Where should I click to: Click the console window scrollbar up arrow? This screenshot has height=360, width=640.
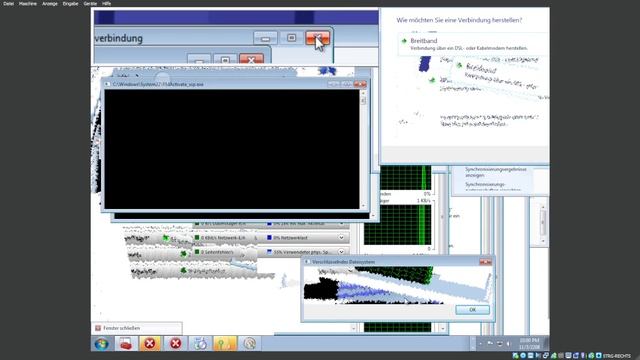(363, 93)
